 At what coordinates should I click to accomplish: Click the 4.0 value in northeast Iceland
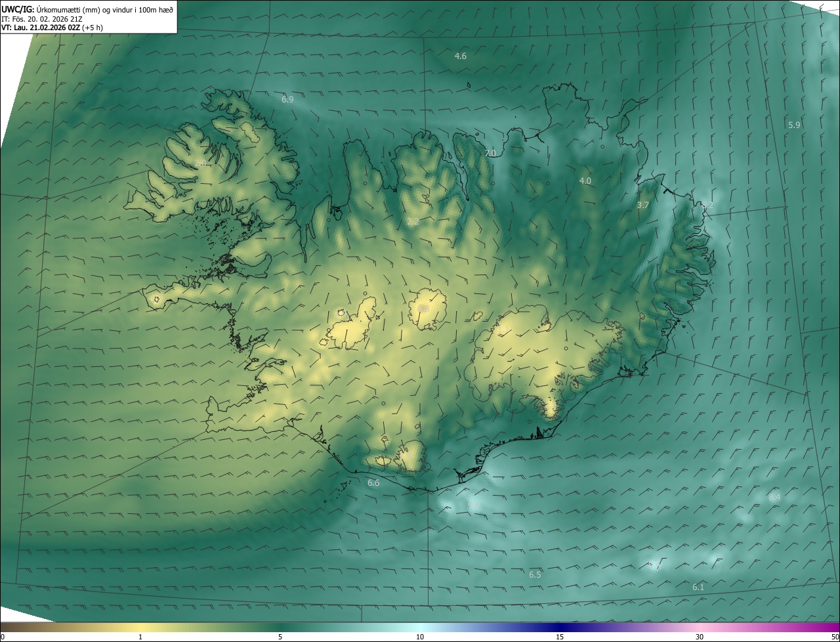click(585, 181)
